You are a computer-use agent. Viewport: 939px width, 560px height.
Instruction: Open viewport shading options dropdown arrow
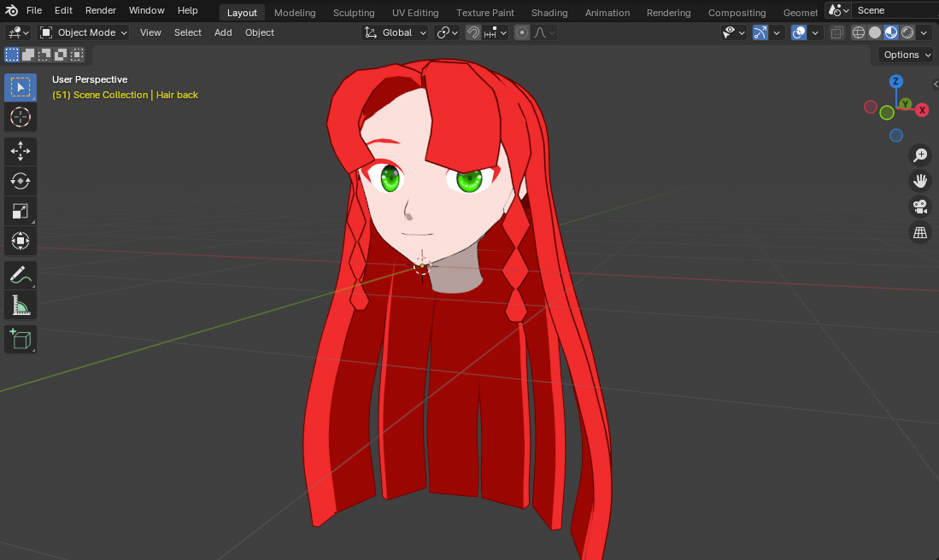(924, 33)
